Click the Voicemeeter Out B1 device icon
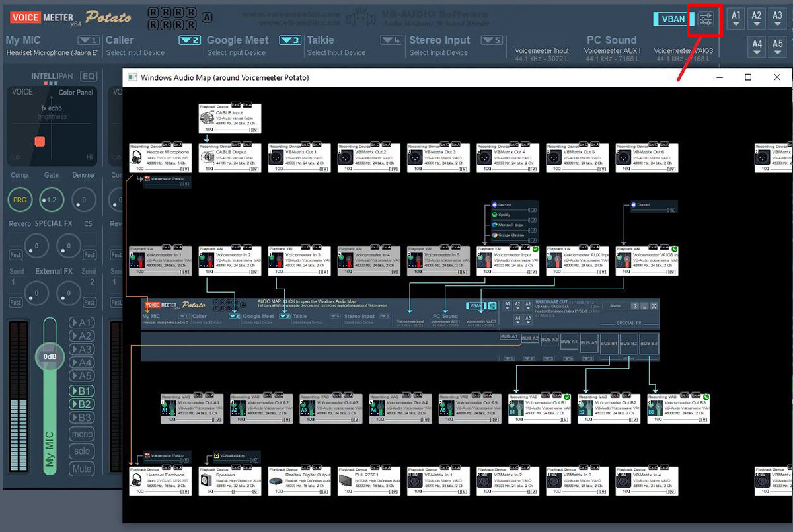 click(x=517, y=408)
